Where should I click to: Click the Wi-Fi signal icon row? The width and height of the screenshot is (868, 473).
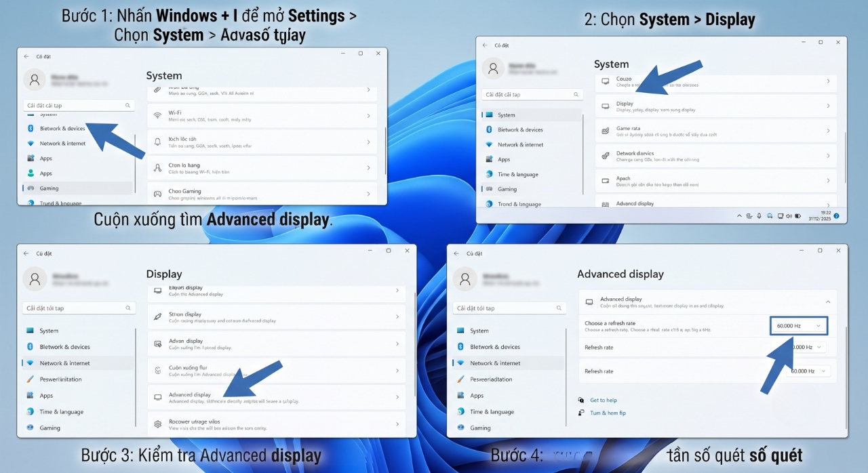coord(157,116)
